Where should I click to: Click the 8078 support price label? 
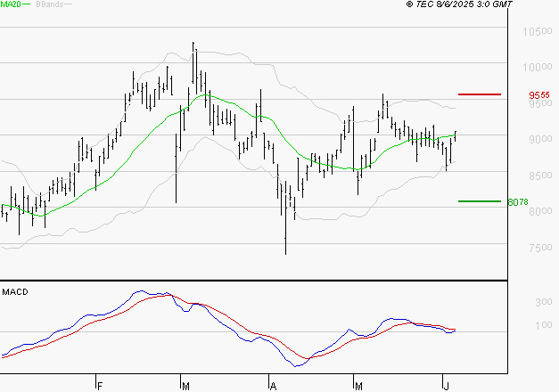[x=518, y=202]
